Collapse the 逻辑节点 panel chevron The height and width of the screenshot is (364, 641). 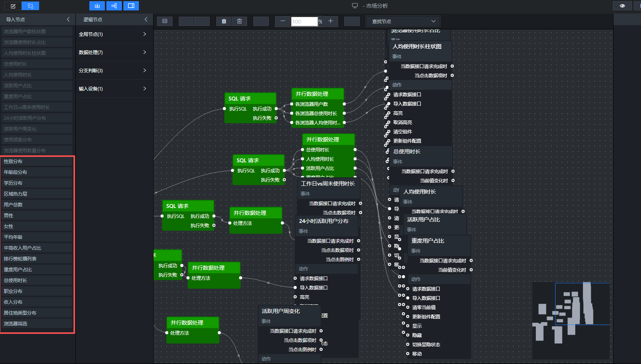pyautogui.click(x=146, y=19)
